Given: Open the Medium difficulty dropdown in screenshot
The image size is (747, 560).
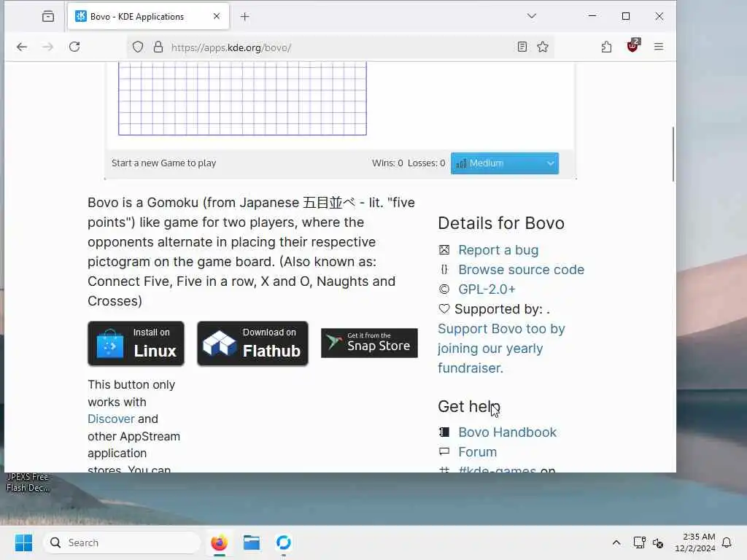Looking at the screenshot, I should [505, 163].
